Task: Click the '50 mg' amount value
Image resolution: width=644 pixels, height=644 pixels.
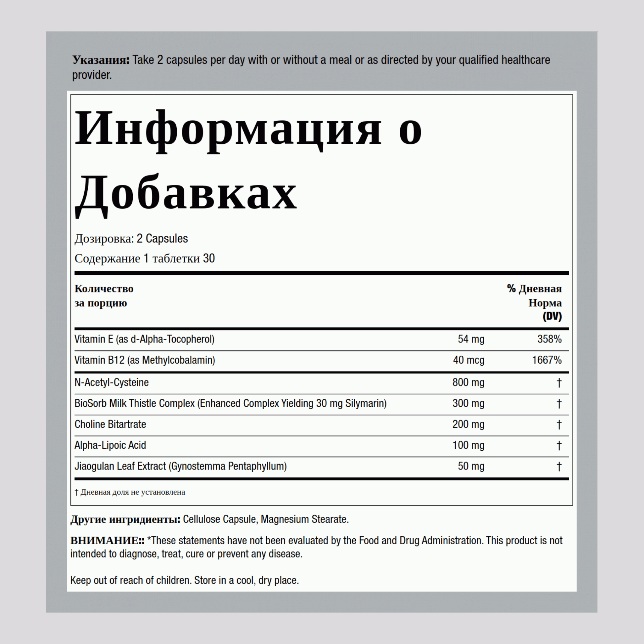Action: point(471,466)
